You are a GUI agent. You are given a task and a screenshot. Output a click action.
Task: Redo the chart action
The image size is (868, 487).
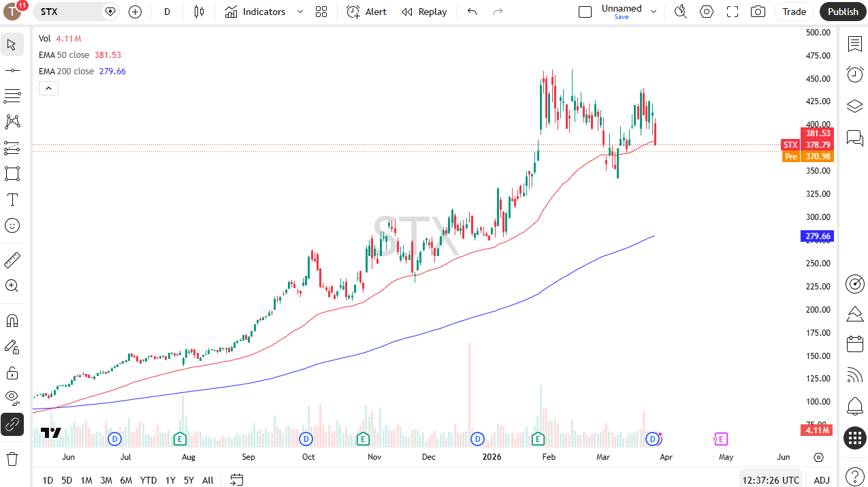point(498,12)
